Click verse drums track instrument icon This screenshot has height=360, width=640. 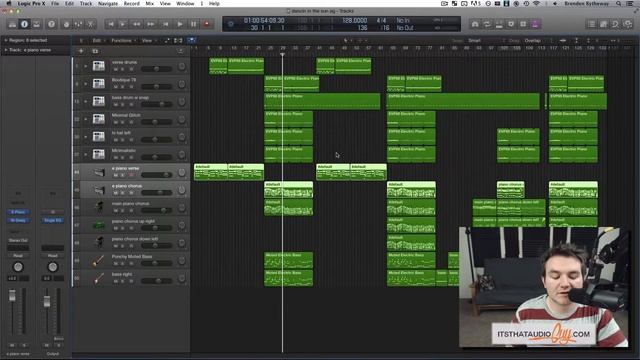(x=98, y=66)
